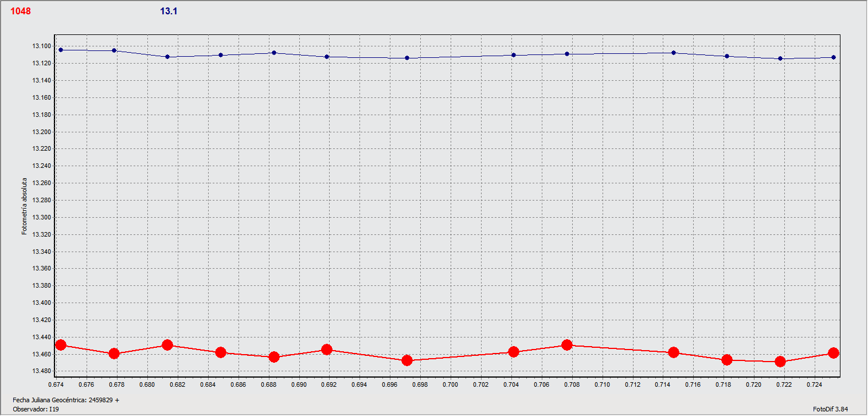Click the 0.700 x-axis tick label
The width and height of the screenshot is (868, 416).
click(x=450, y=383)
